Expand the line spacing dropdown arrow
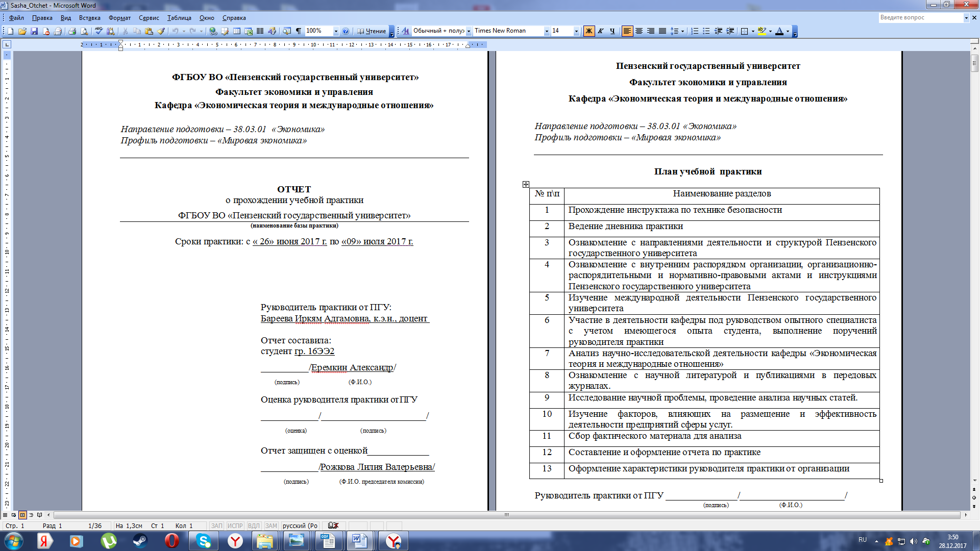Screen dimensions: 980x551 point(682,31)
